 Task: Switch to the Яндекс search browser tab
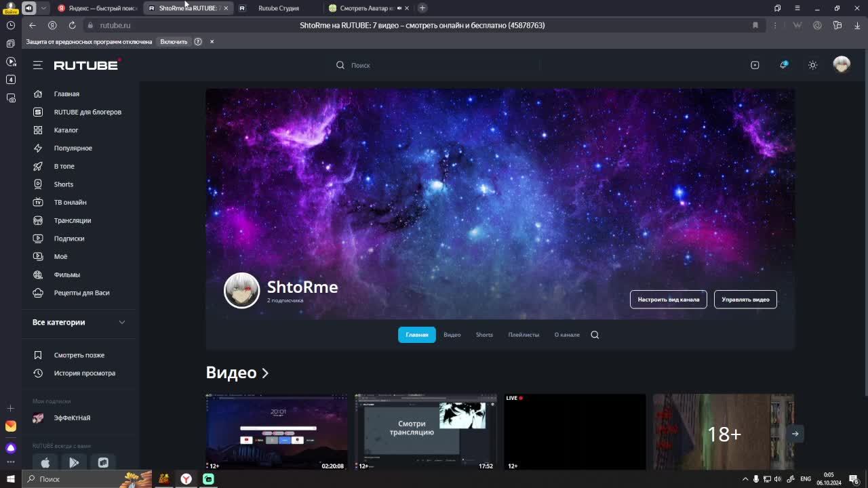(98, 8)
